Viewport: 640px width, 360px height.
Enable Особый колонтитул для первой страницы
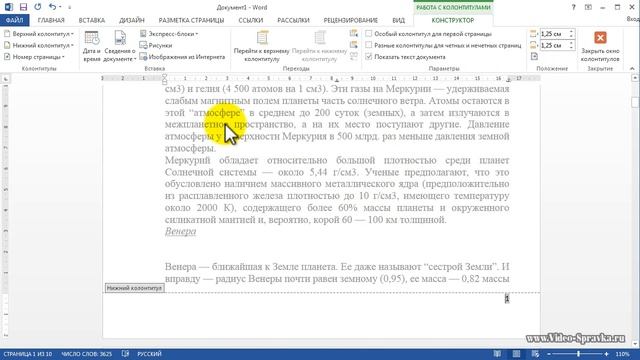point(369,34)
